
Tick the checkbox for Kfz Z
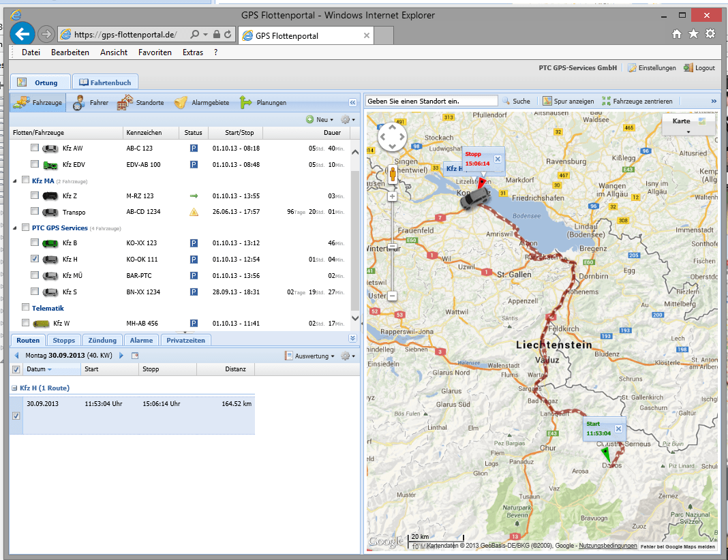click(x=34, y=196)
